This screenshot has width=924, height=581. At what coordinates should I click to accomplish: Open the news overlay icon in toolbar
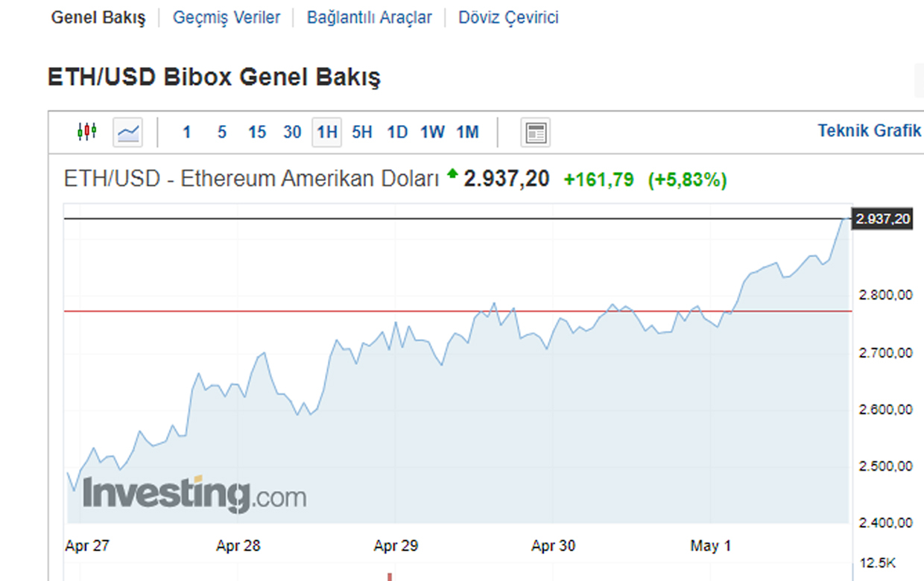click(x=536, y=133)
